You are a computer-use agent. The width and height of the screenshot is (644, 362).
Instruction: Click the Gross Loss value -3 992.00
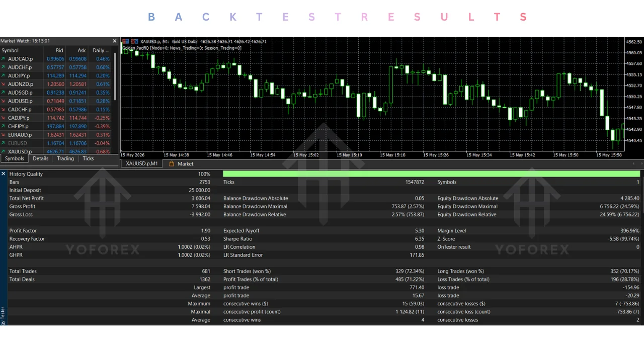pyautogui.click(x=200, y=214)
